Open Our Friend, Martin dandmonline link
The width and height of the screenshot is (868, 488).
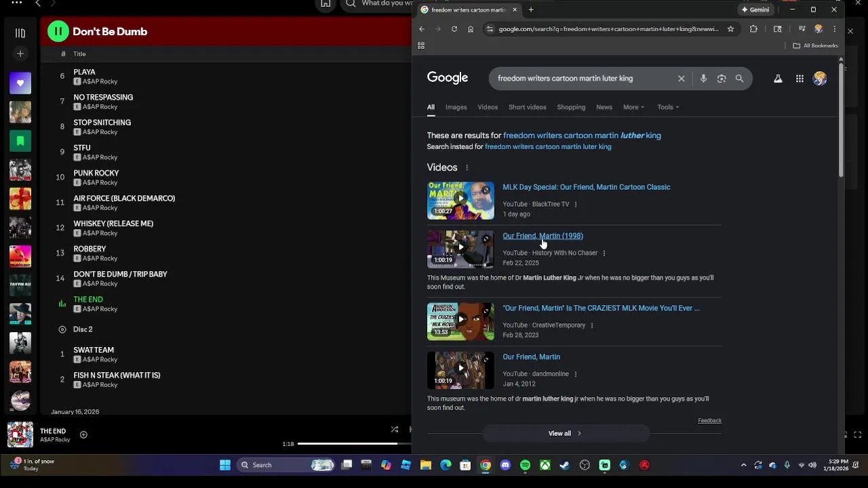pyautogui.click(x=531, y=357)
